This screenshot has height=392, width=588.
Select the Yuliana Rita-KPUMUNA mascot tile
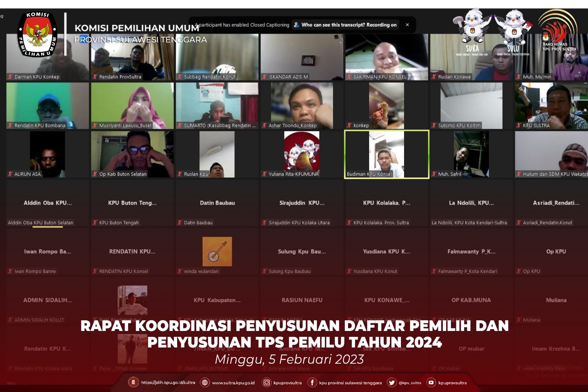click(x=302, y=154)
